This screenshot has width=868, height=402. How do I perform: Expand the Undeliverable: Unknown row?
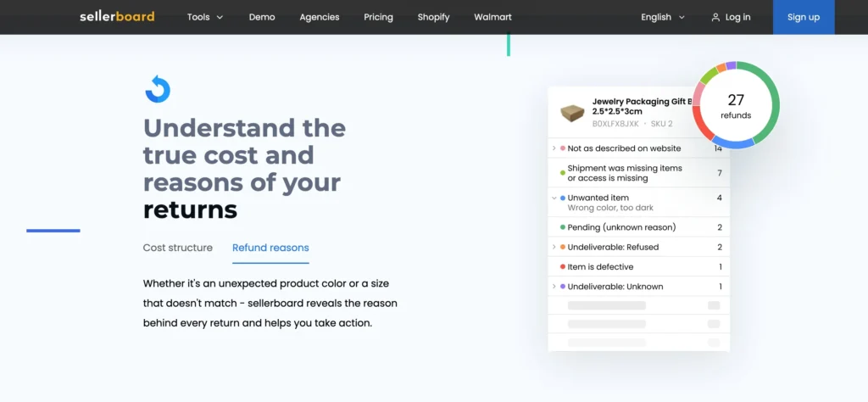pyautogui.click(x=554, y=287)
